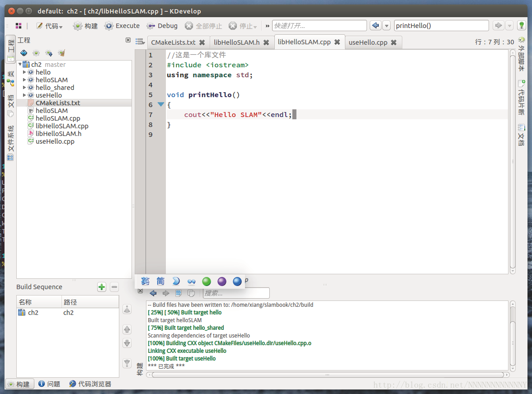Click the 英 English input mode icon
This screenshot has width=532, height=394.
(x=145, y=281)
